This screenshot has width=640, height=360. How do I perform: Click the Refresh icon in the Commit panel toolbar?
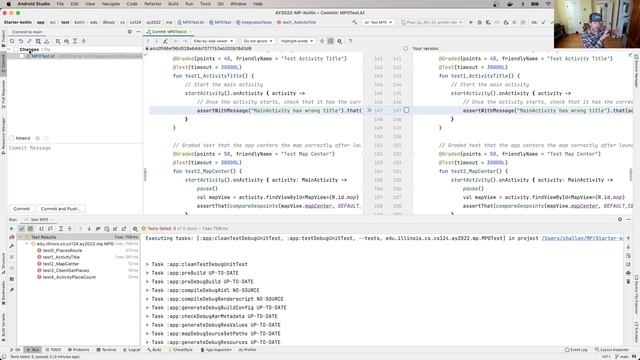click(12, 41)
